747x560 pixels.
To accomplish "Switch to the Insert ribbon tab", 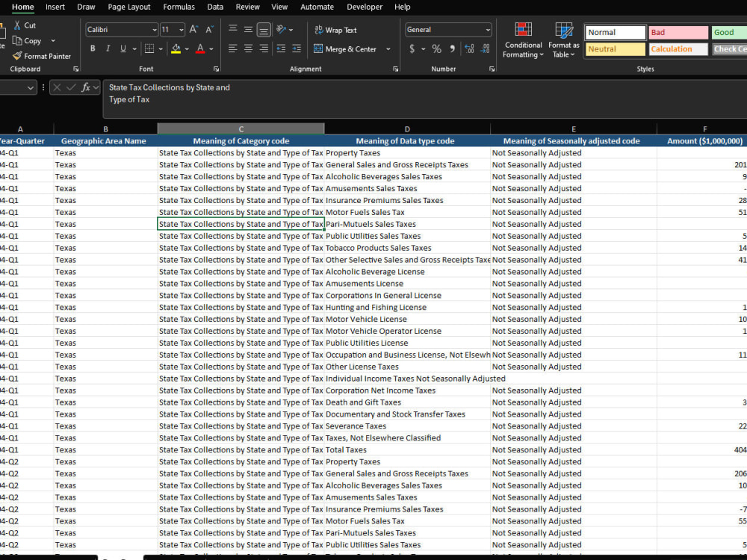I will tap(55, 7).
